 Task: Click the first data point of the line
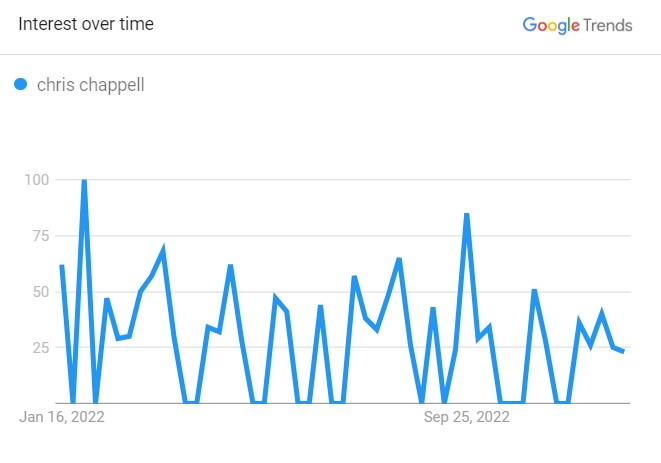click(62, 265)
